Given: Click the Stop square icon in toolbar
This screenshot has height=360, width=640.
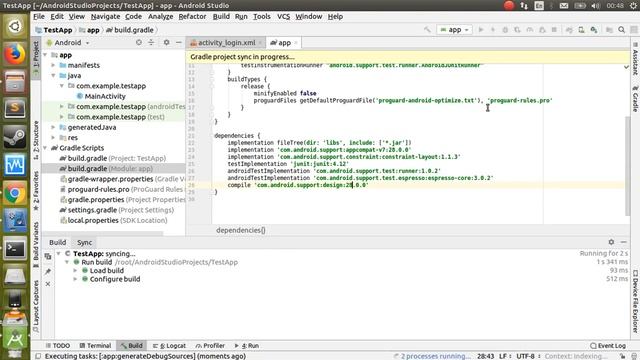Looking at the screenshot, I should [x=554, y=30].
